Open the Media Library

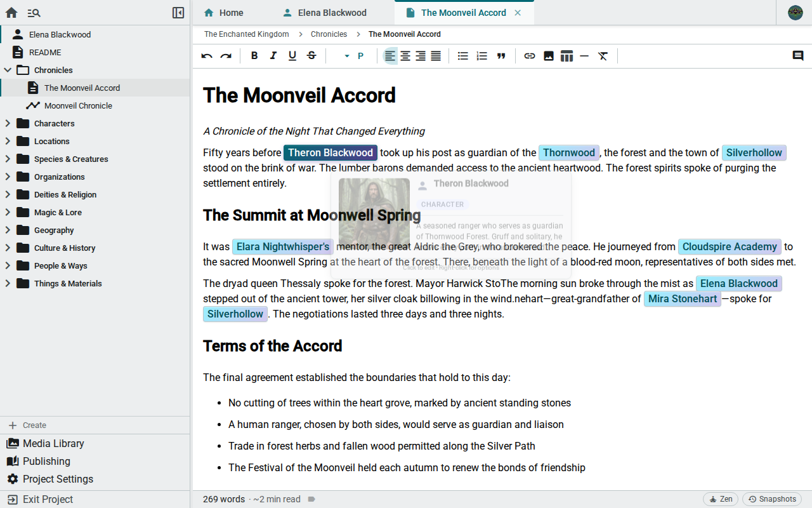click(95, 443)
